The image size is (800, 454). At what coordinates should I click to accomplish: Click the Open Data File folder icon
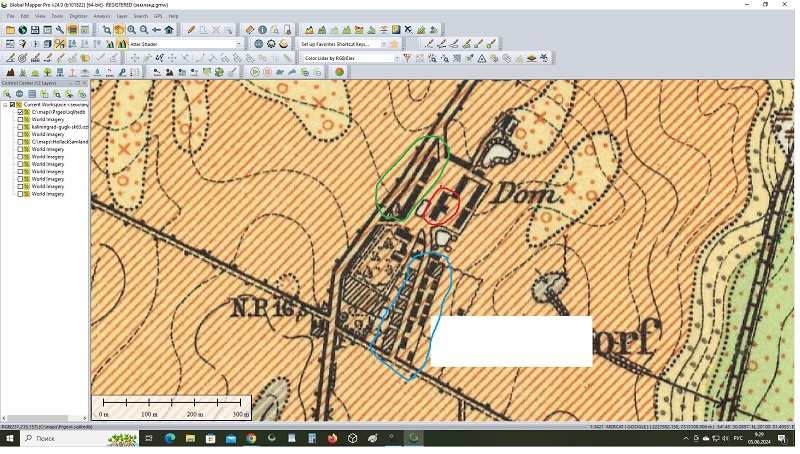tap(10, 30)
